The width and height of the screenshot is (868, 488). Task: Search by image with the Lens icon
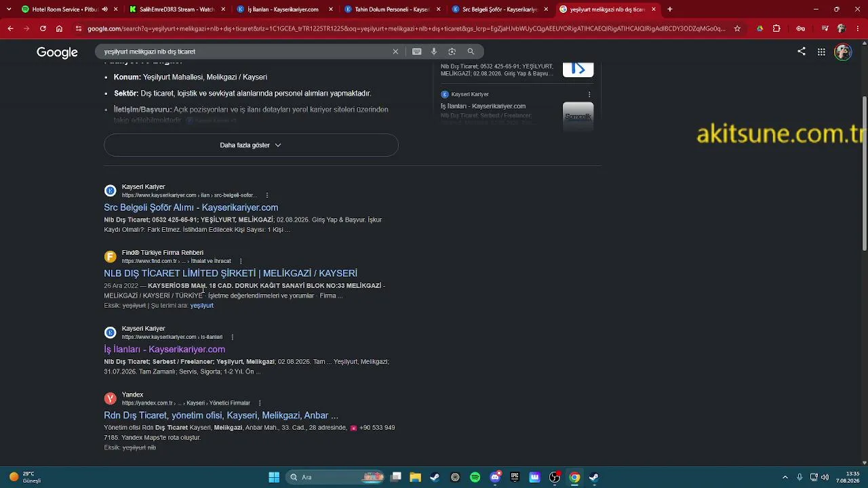tap(452, 52)
